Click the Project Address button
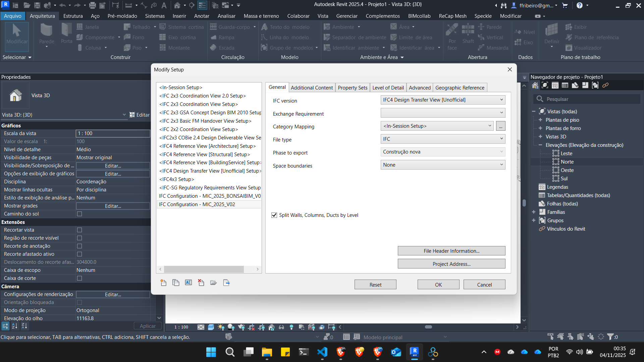 pyautogui.click(x=451, y=264)
